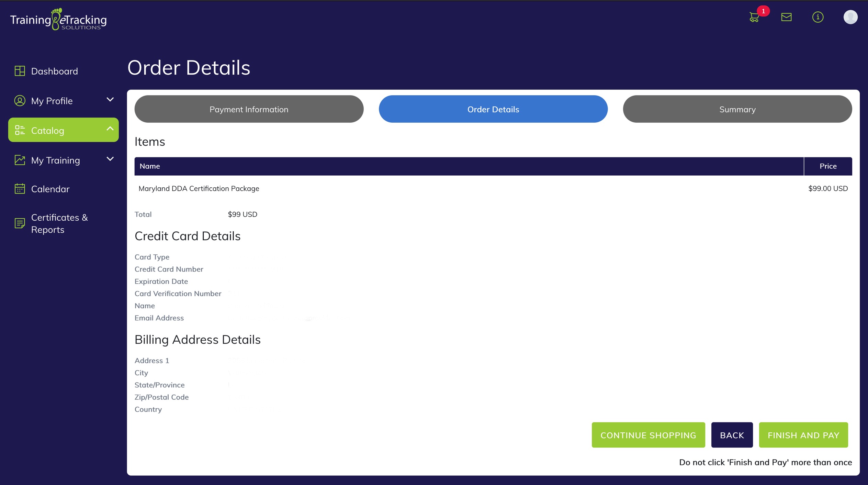Expand the My Profile chevron
This screenshot has height=485, width=868.
tap(110, 100)
